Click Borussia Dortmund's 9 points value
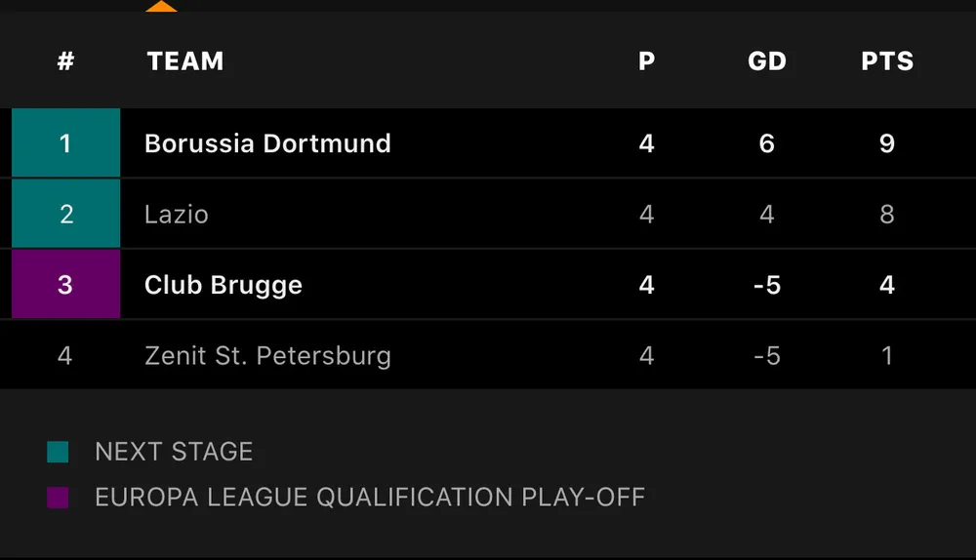The image size is (976, 560). [887, 143]
